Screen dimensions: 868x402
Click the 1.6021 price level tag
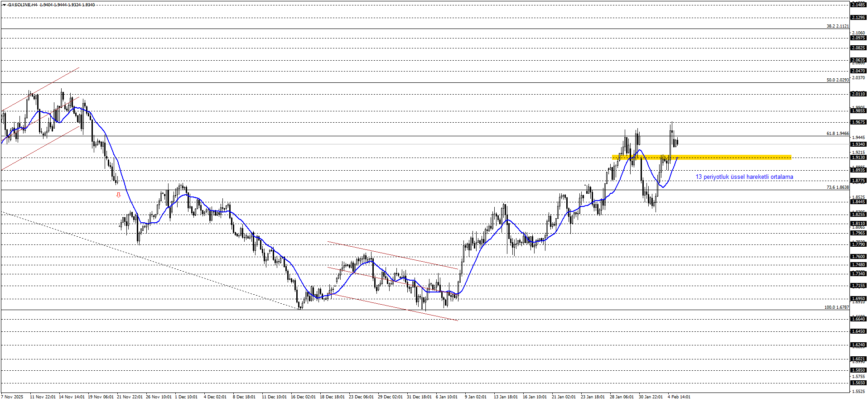[858, 359]
